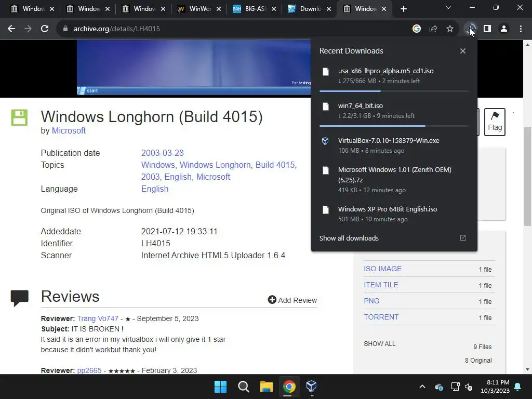Open the notifications bell icon
532x399 pixels.
518,387
